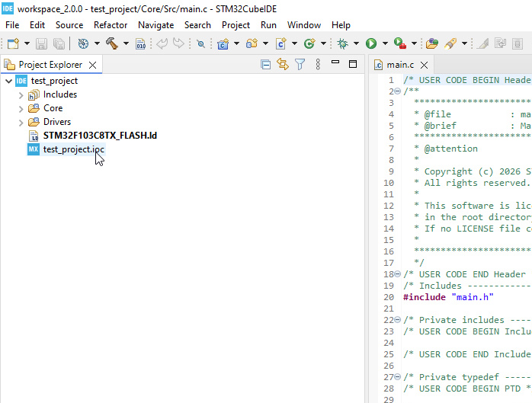Viewport: 532px width, 403px height.
Task: Click the Save icon in the toolbar
Action: [41, 43]
